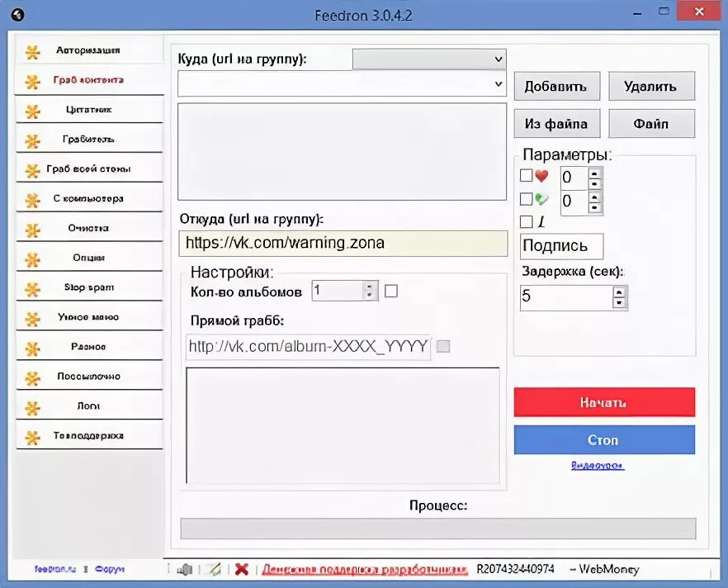This screenshot has height=588, width=728.
Task: Click the Подпись text field
Action: 561,246
